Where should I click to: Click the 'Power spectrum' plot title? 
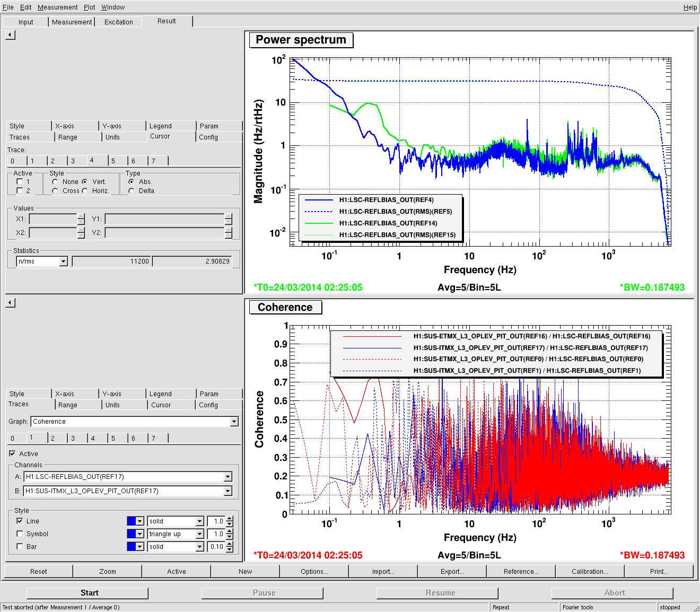click(301, 40)
